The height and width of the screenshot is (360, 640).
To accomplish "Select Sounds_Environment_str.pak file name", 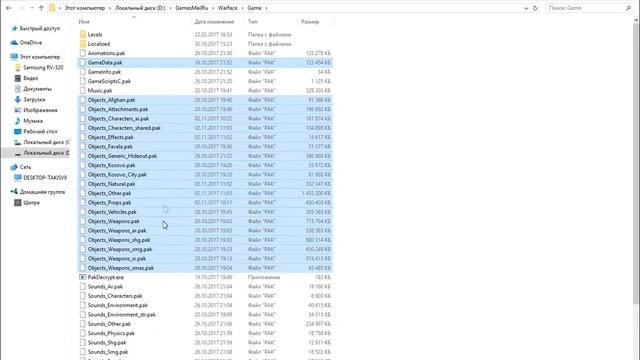I will click(x=122, y=315).
